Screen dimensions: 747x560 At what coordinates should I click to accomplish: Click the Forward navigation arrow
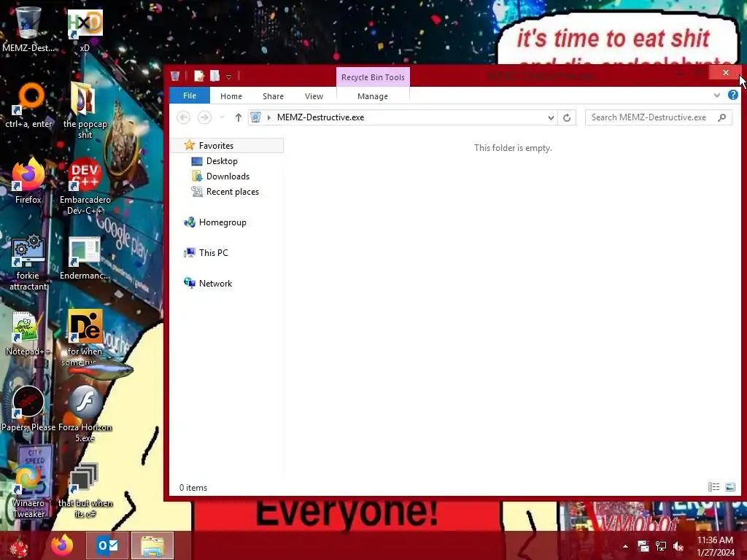204,117
